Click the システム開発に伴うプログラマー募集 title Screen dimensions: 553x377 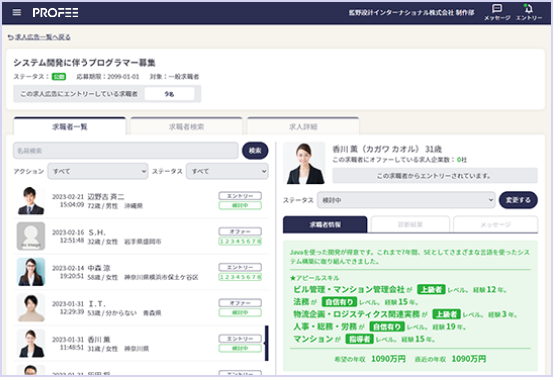point(84,63)
